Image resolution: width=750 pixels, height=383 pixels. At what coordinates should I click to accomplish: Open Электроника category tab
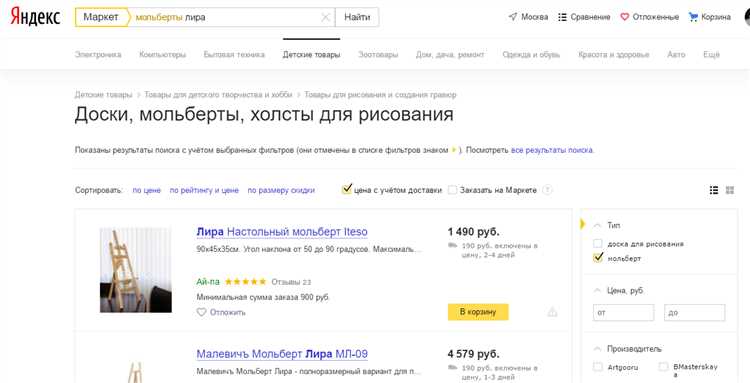pyautogui.click(x=98, y=55)
